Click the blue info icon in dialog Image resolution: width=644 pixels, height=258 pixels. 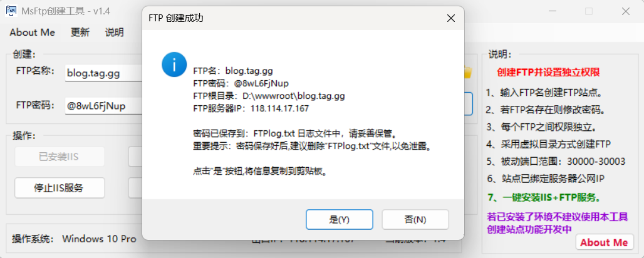[x=174, y=64]
